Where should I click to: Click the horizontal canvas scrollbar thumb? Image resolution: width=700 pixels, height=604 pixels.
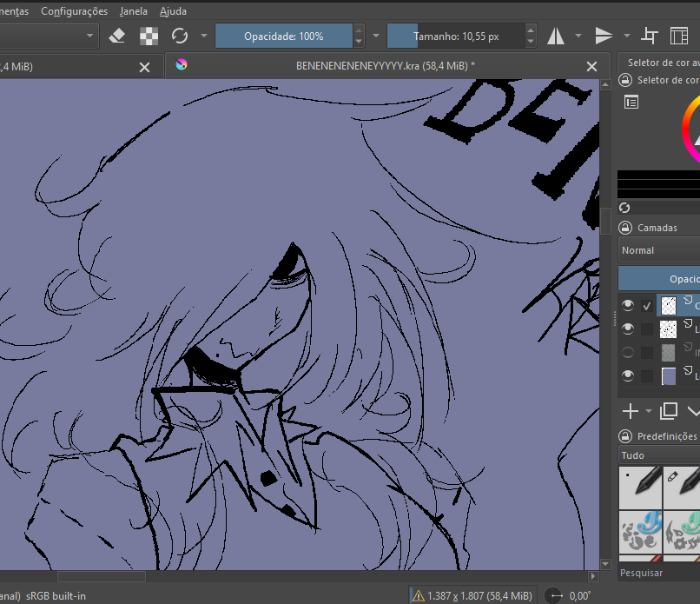tap(102, 576)
